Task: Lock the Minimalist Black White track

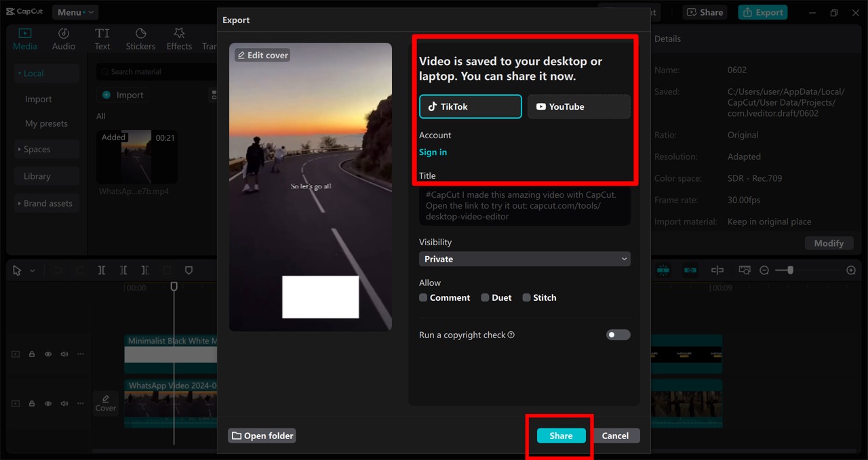Action: (32, 354)
